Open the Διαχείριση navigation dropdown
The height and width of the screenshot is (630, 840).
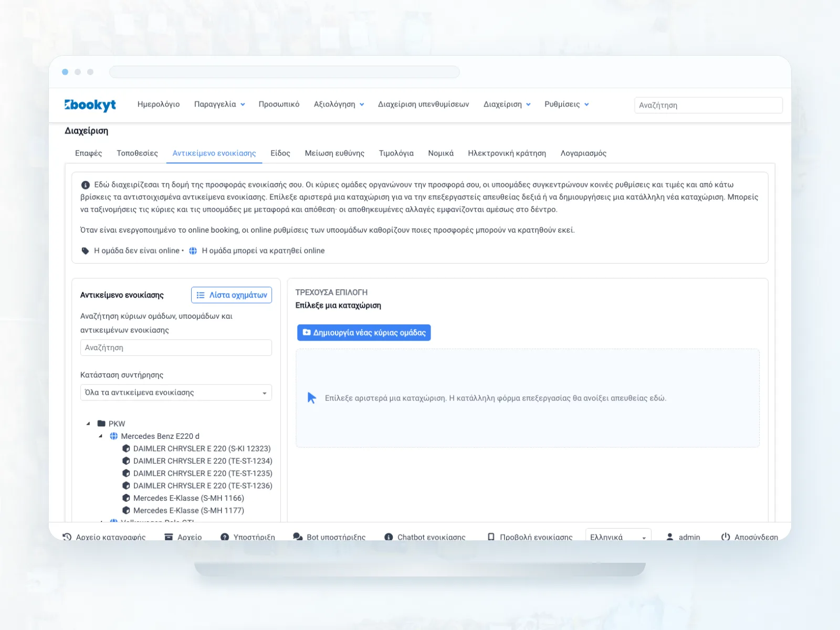click(x=507, y=104)
